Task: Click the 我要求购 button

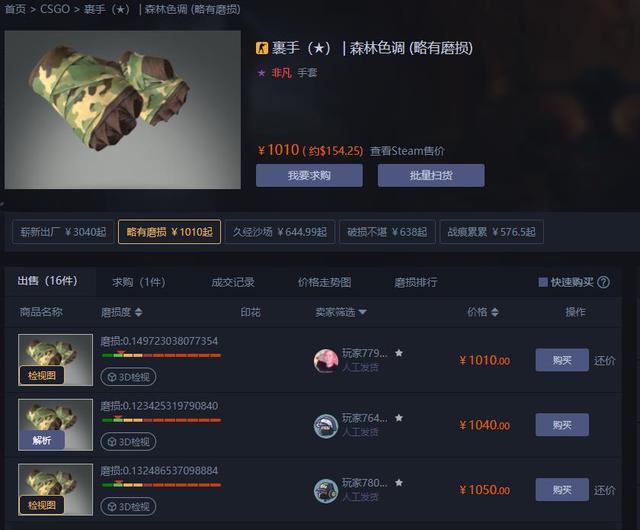Action: pos(309,176)
